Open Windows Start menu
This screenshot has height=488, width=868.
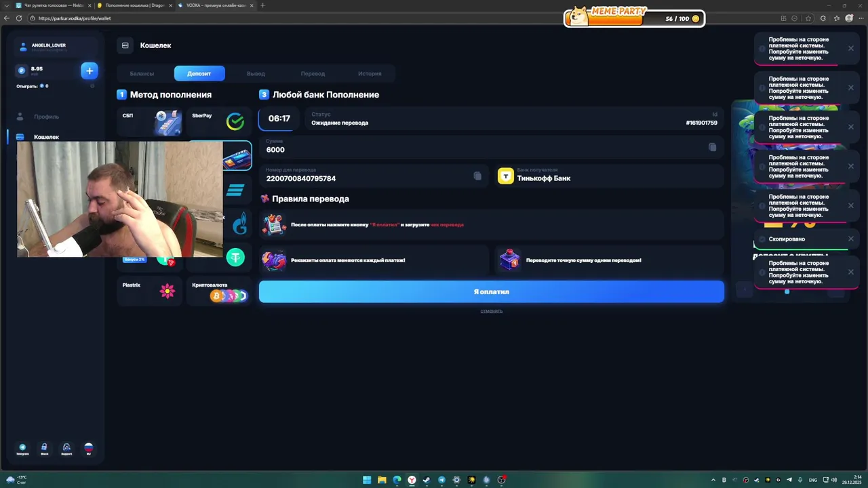point(367,480)
